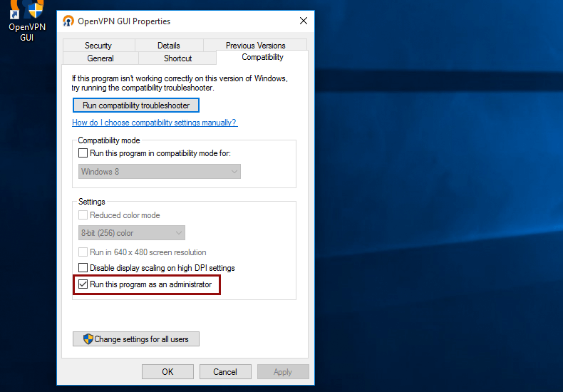
Task: Click Run compatibility troubleshooter button
Action: 136,105
